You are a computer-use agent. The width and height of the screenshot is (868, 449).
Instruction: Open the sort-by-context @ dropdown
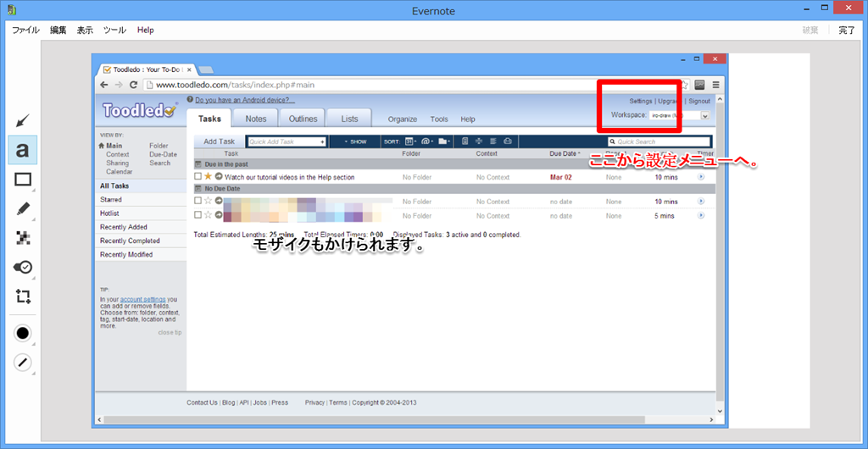point(427,141)
